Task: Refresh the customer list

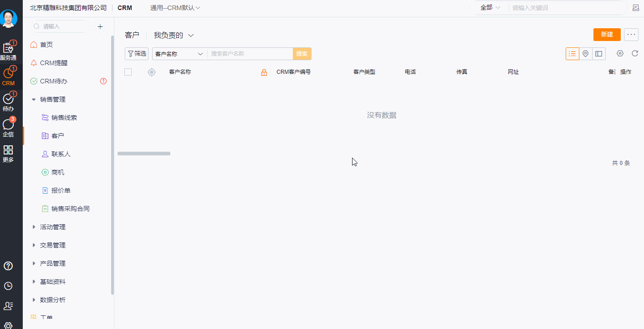Action: point(635,53)
